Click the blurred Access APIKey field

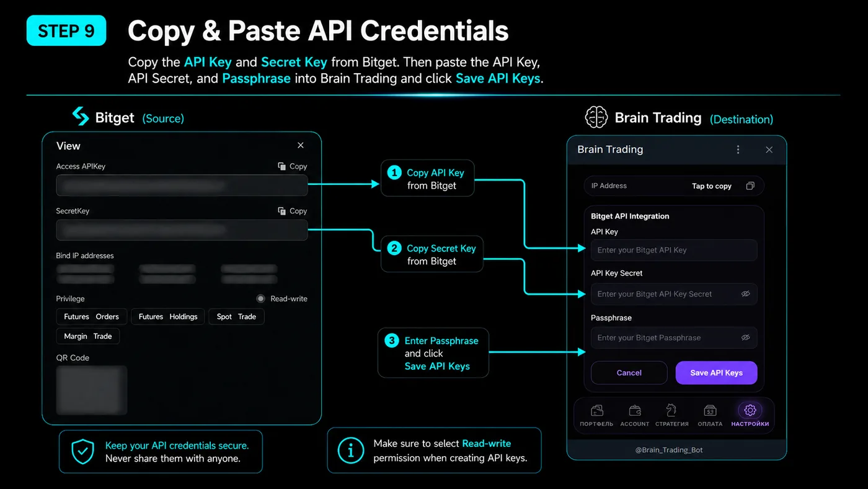[182, 186]
